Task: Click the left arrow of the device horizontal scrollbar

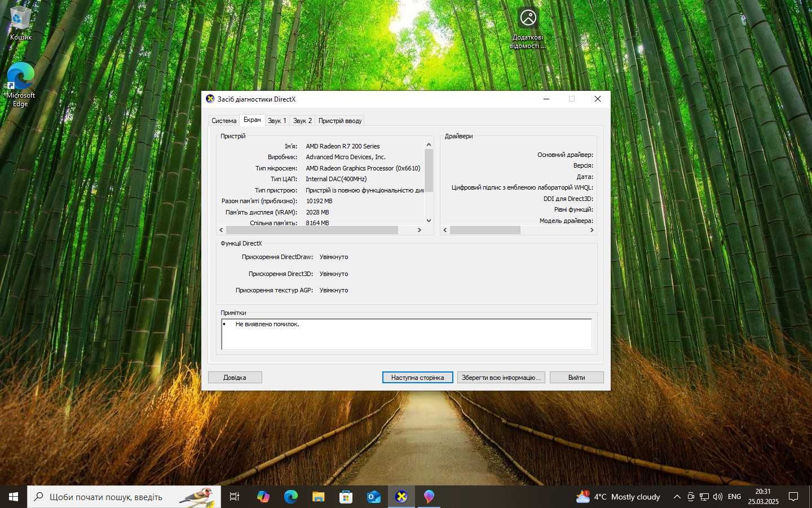Action: (x=221, y=230)
